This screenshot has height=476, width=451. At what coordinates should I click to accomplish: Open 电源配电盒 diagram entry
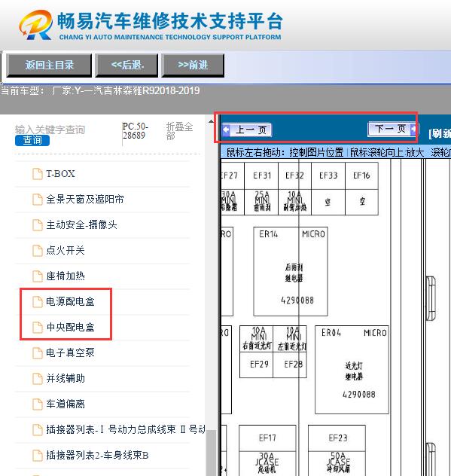click(x=70, y=301)
